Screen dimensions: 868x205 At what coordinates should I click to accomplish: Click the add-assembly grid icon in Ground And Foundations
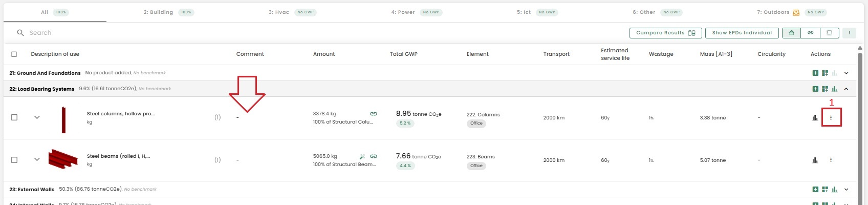click(x=825, y=73)
